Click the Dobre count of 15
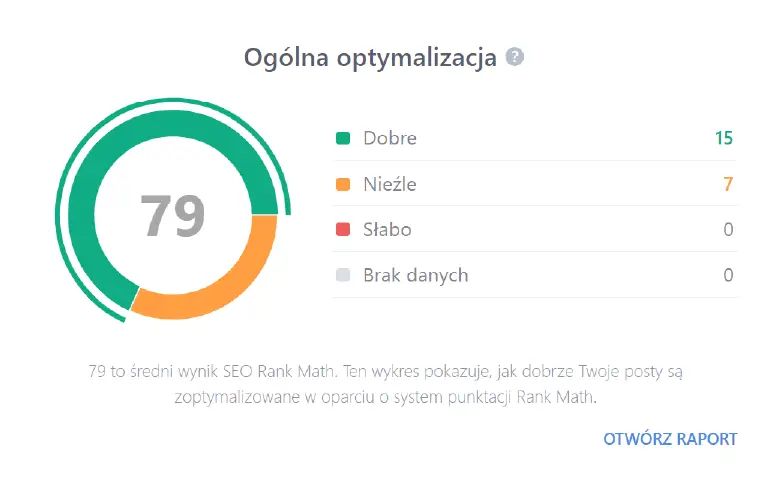This screenshot has height=482, width=773. pyautogui.click(x=724, y=139)
